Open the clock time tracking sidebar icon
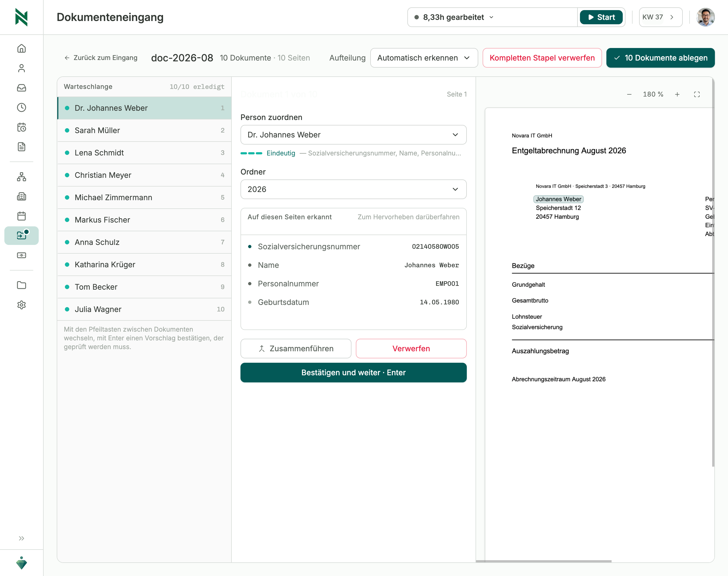This screenshot has width=728, height=576. pos(22,107)
